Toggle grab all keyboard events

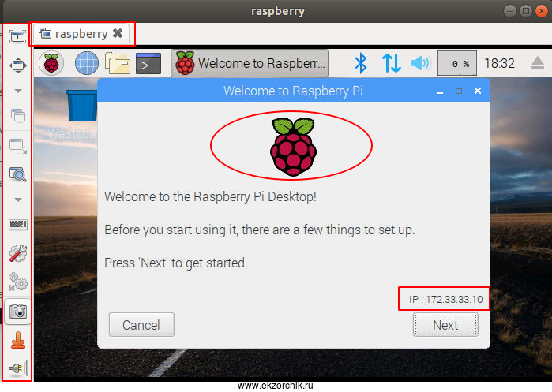tap(18, 224)
